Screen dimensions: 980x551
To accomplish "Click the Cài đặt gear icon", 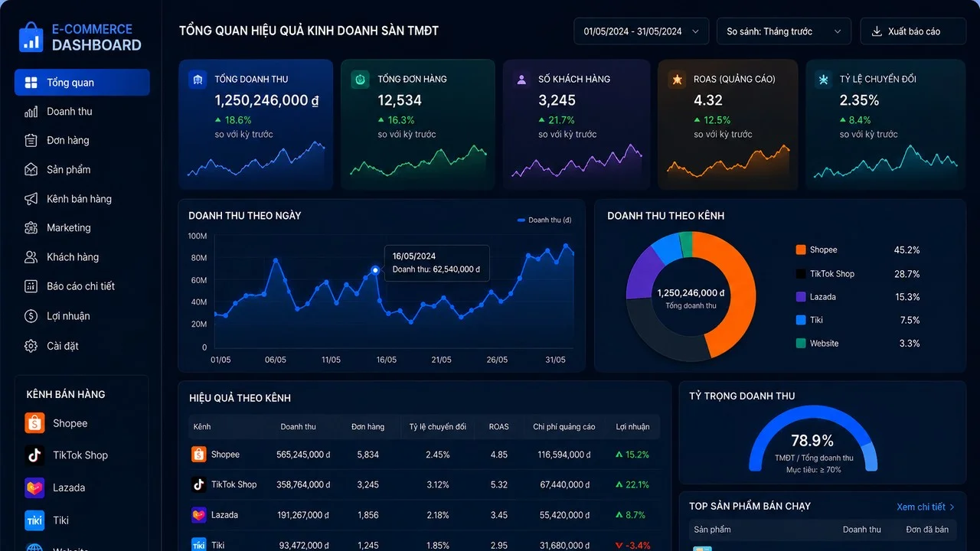I will [x=31, y=346].
